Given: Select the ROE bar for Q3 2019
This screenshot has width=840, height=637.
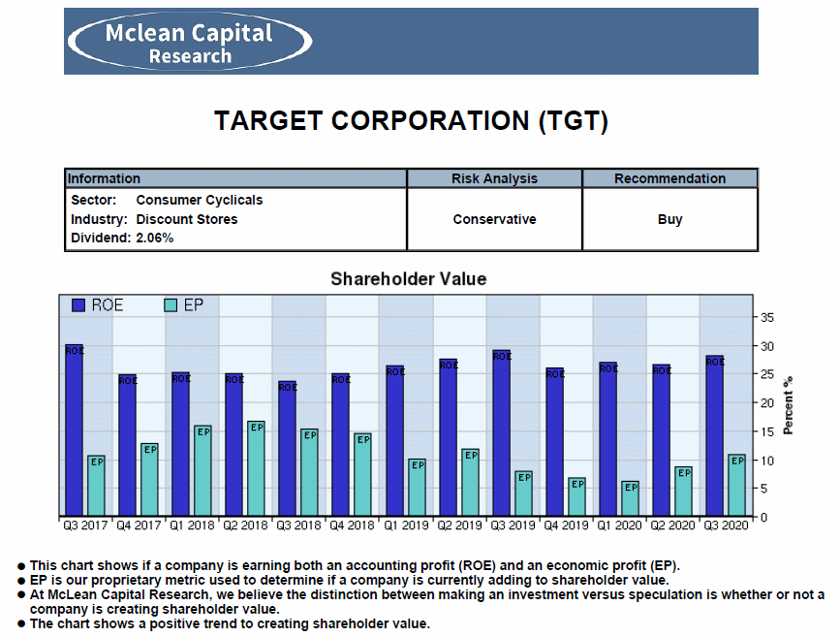Looking at the screenshot, I should pos(502,433).
